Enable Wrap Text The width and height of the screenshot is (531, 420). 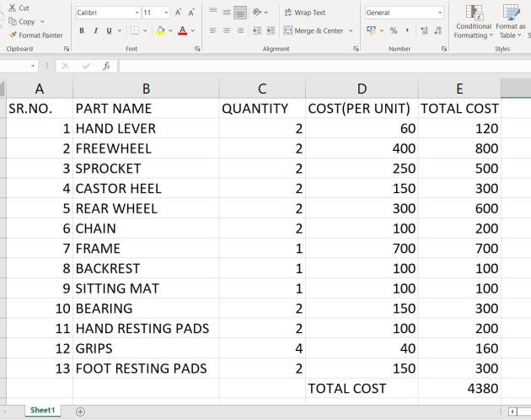pyautogui.click(x=305, y=13)
